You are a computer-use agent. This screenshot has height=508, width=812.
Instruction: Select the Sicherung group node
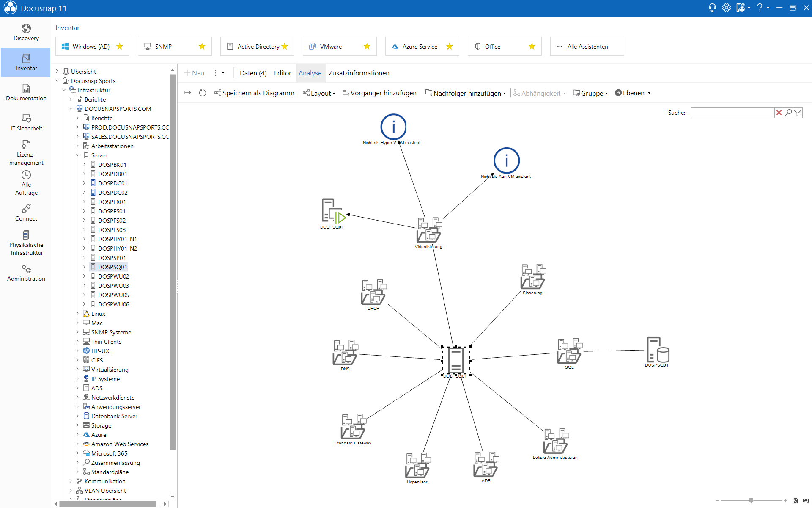[532, 279]
